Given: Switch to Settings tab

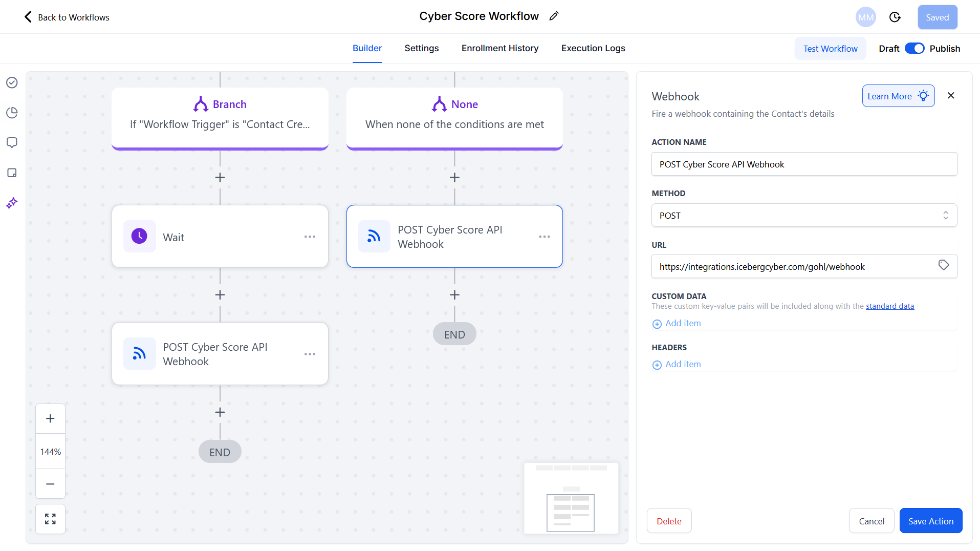Looking at the screenshot, I should click(422, 48).
